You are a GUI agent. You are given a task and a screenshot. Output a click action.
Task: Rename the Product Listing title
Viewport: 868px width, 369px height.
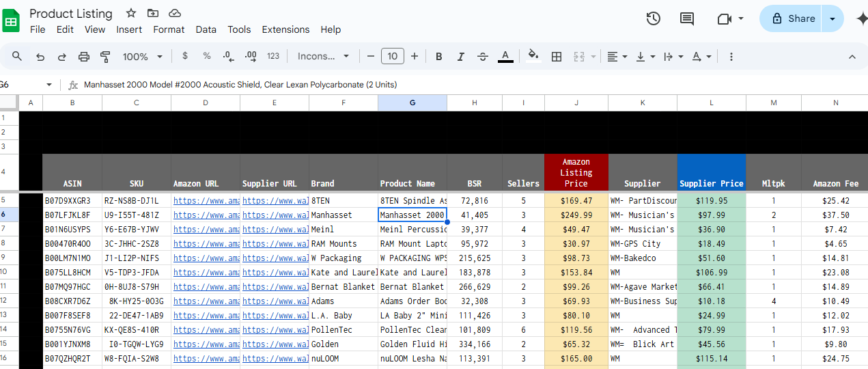click(71, 14)
